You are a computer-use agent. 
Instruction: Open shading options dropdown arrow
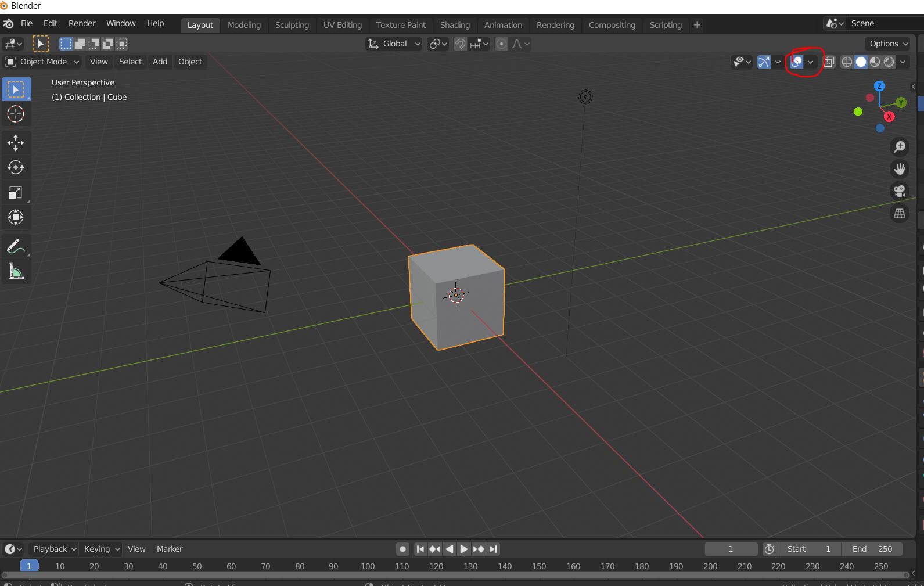pyautogui.click(x=903, y=62)
